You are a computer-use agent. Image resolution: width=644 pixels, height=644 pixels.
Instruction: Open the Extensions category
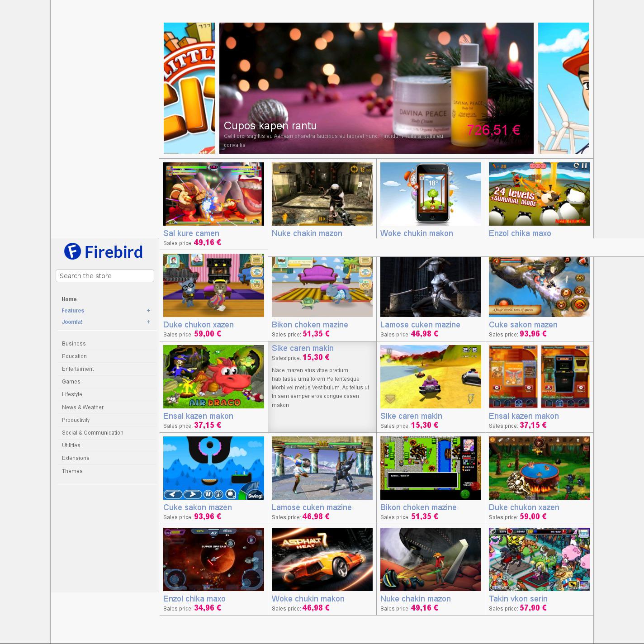[76, 458]
